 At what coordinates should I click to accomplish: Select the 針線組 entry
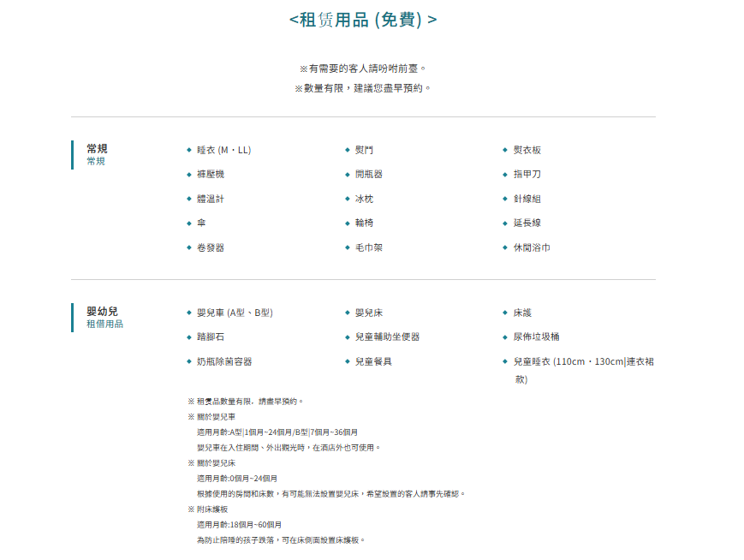527,199
